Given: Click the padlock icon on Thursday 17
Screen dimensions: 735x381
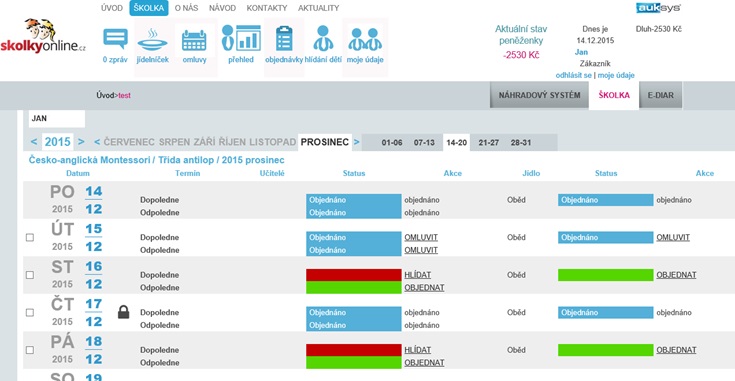Looking at the screenshot, I should 123,312.
